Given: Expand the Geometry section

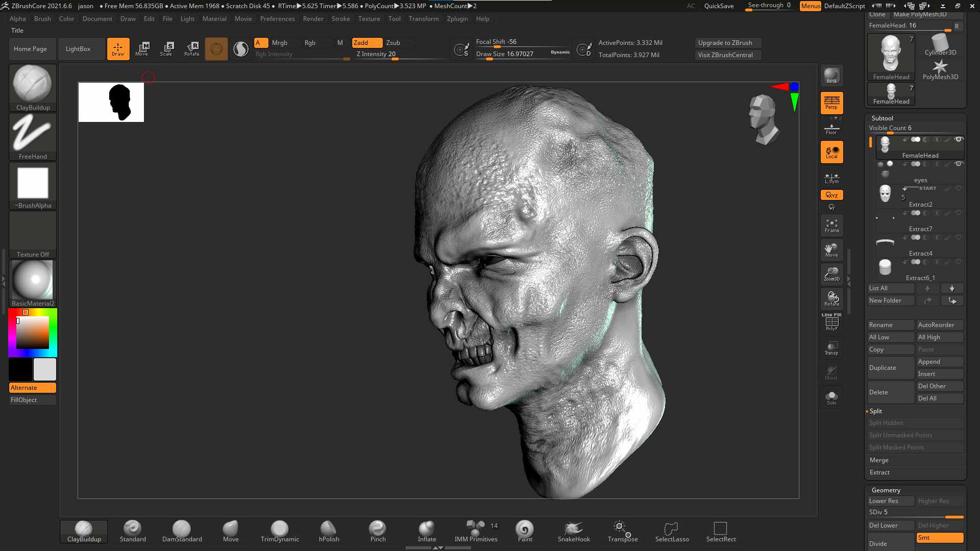Looking at the screenshot, I should click(886, 490).
